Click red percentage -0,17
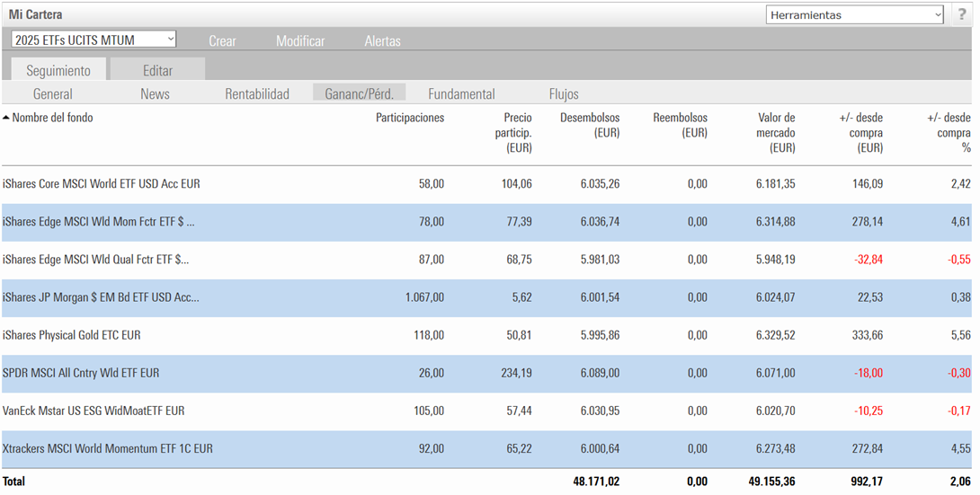The image size is (980, 495). 959,411
